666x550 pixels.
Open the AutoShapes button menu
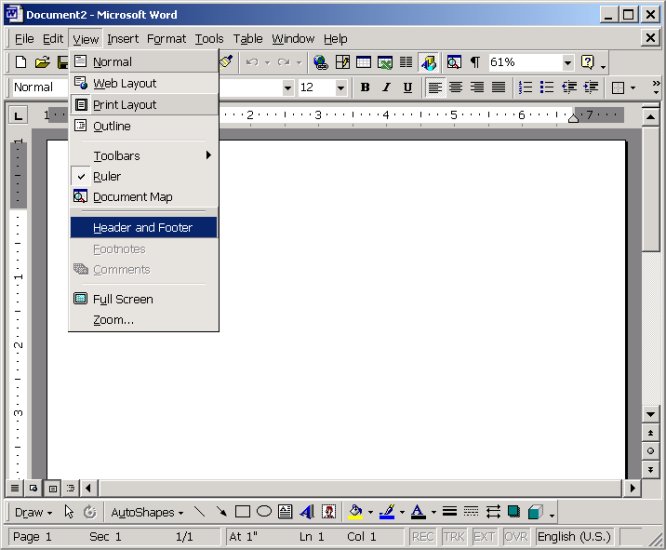click(147, 512)
